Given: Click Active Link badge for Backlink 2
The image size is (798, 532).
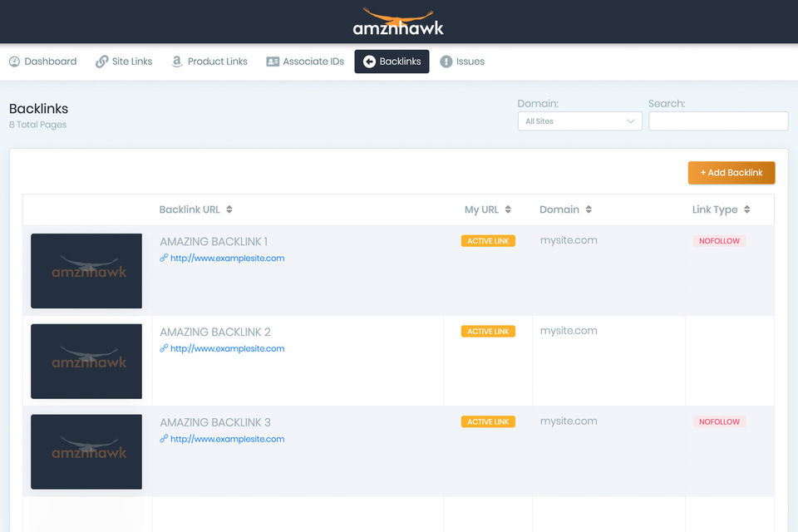Looking at the screenshot, I should [x=488, y=332].
